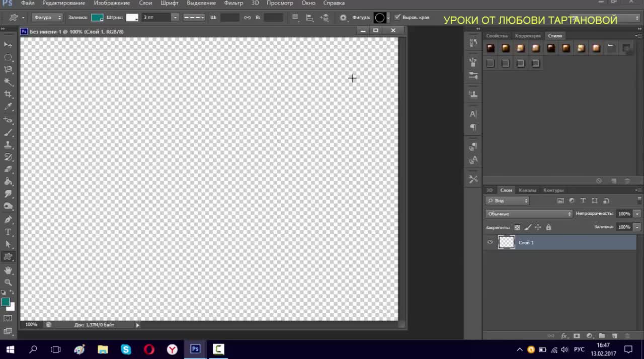Select the Hand tool
644x359 pixels.
[8, 270]
